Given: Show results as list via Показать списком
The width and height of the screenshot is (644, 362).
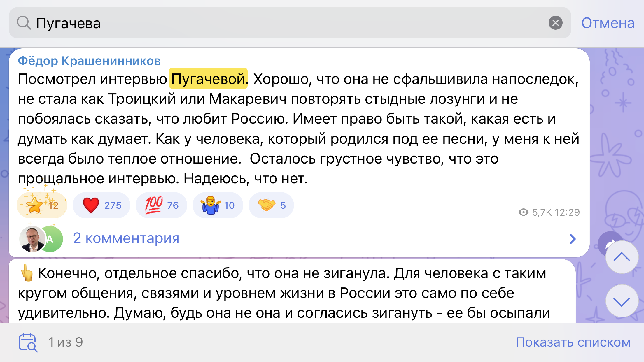Looking at the screenshot, I should click(x=573, y=342).
